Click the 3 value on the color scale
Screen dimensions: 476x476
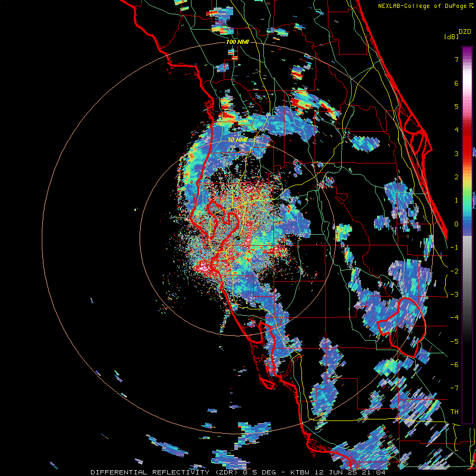456,153
